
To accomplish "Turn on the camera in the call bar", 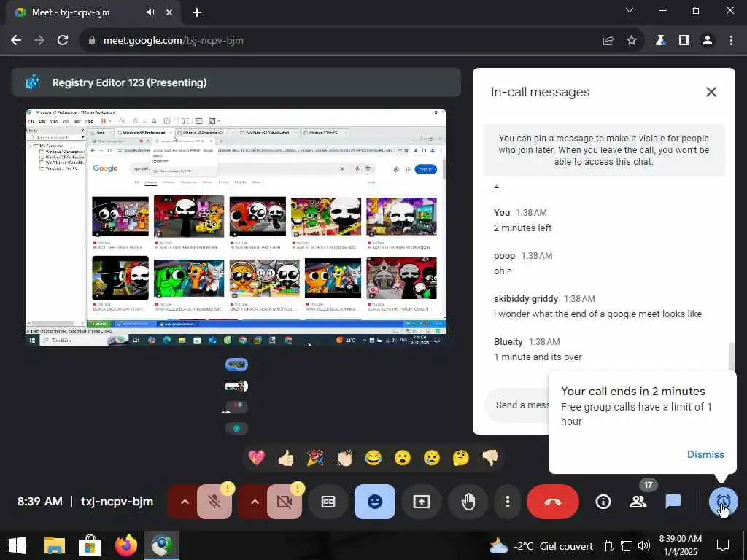I will click(x=285, y=502).
